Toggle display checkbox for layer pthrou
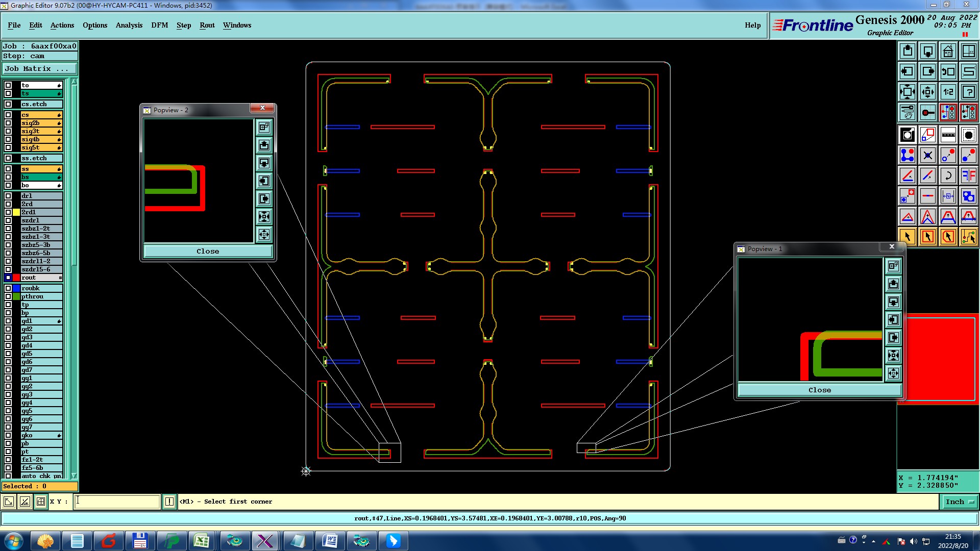The width and height of the screenshot is (980, 551). coord(8,296)
